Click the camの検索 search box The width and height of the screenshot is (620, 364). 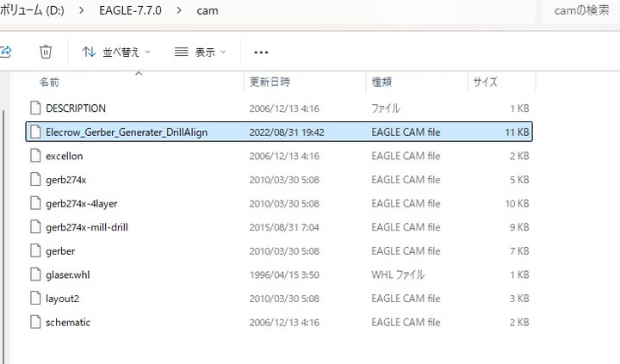tap(580, 12)
